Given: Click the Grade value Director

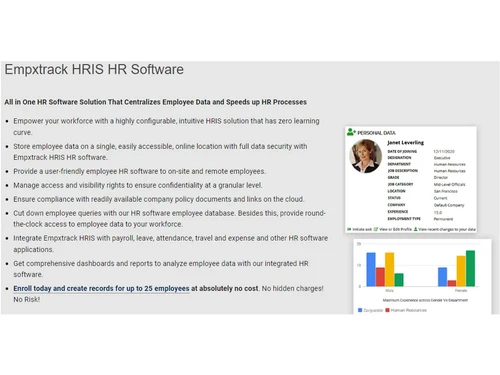Looking at the screenshot, I should point(441,178).
